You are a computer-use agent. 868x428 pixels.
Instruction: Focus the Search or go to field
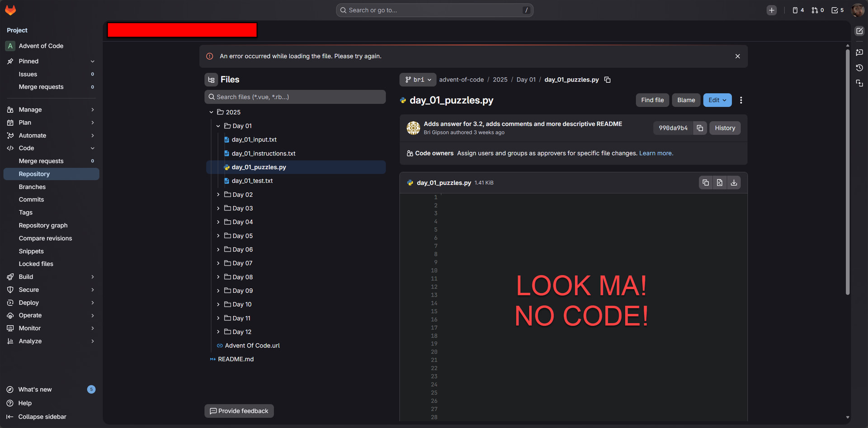point(434,10)
